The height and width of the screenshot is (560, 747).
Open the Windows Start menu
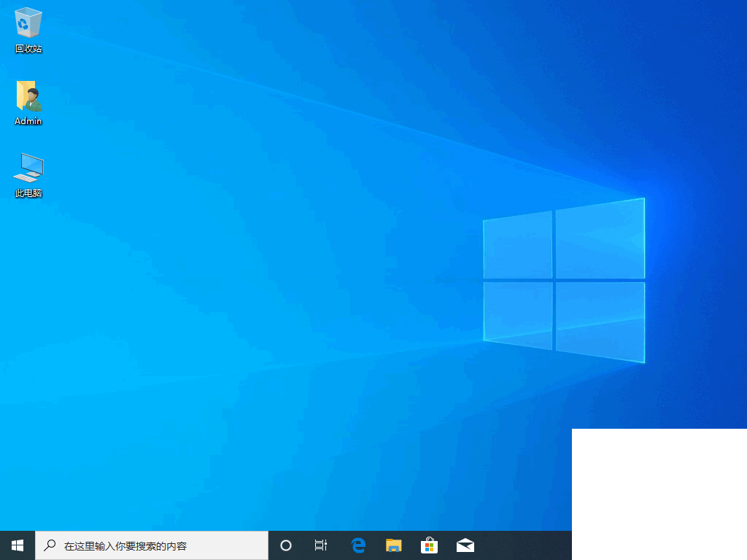pyautogui.click(x=18, y=545)
